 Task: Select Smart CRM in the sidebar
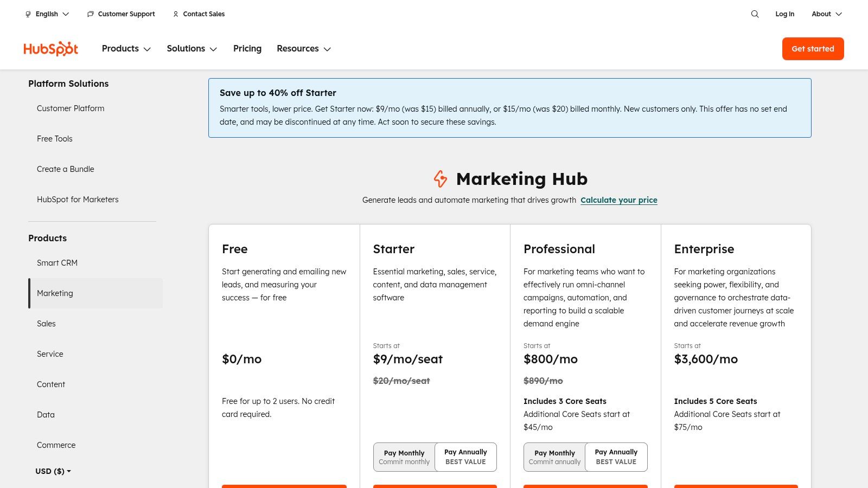point(57,263)
